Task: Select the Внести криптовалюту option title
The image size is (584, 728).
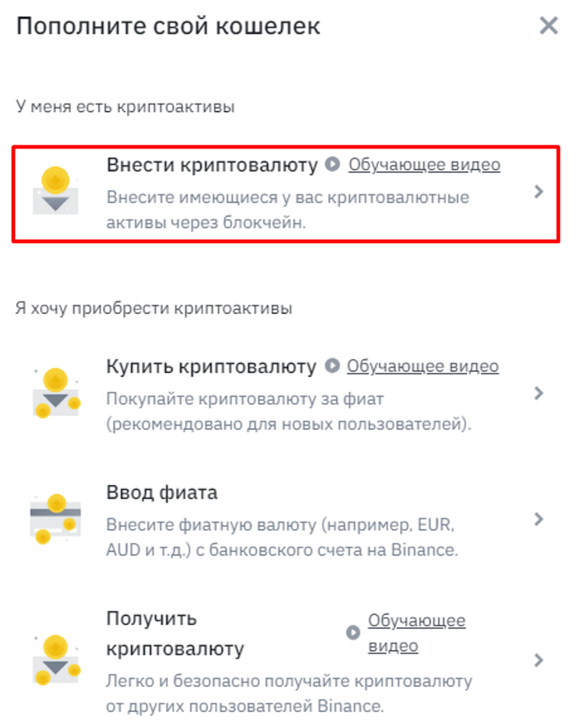Action: click(x=212, y=165)
